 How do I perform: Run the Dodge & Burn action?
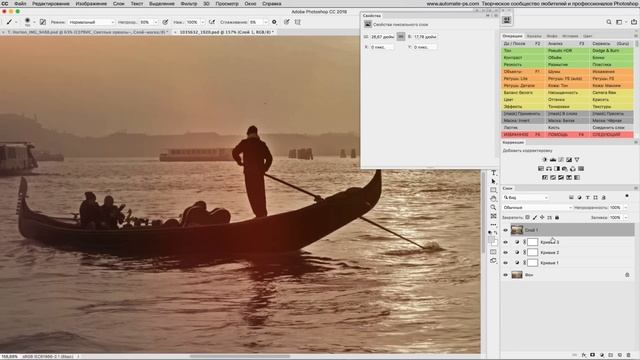click(x=611, y=51)
